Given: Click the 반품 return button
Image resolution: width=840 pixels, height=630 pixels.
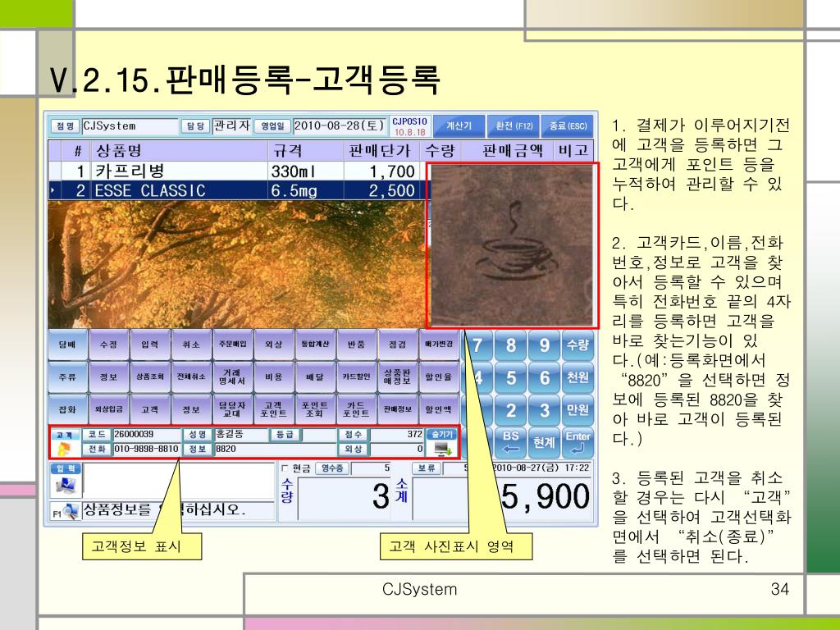Looking at the screenshot, I should [x=356, y=345].
